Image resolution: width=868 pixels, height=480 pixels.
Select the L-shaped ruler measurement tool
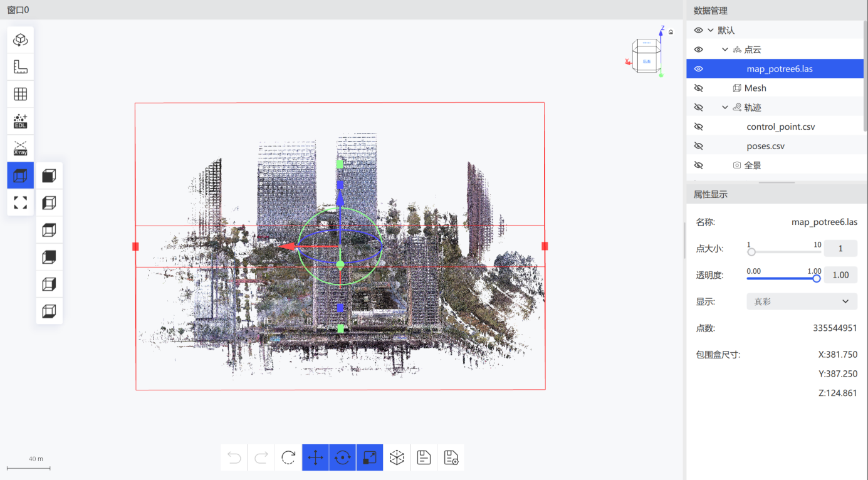21,67
